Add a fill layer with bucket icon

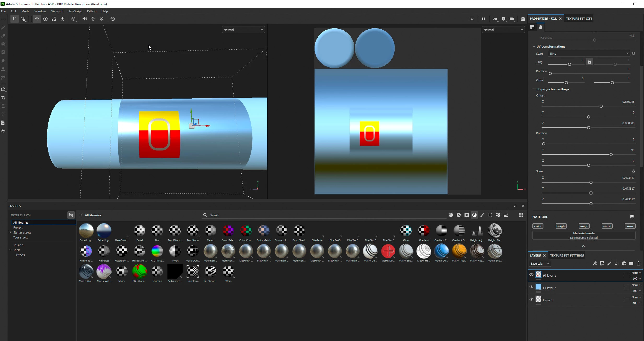pos(617,263)
